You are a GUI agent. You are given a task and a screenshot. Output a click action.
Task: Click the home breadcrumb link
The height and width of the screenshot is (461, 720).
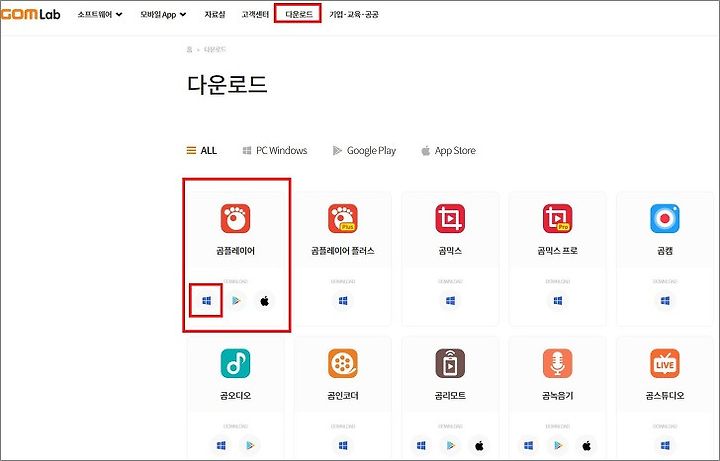tap(189, 49)
